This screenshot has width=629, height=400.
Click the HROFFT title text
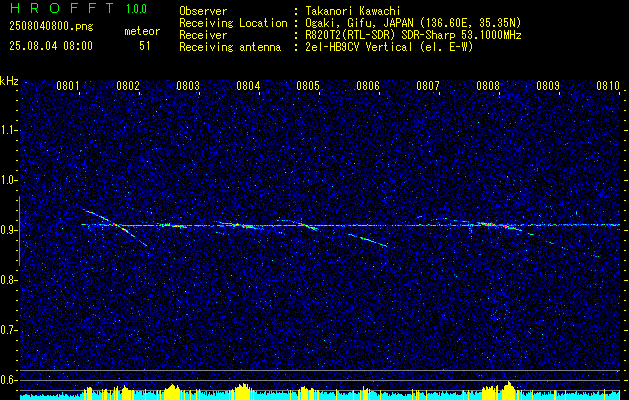point(62,8)
